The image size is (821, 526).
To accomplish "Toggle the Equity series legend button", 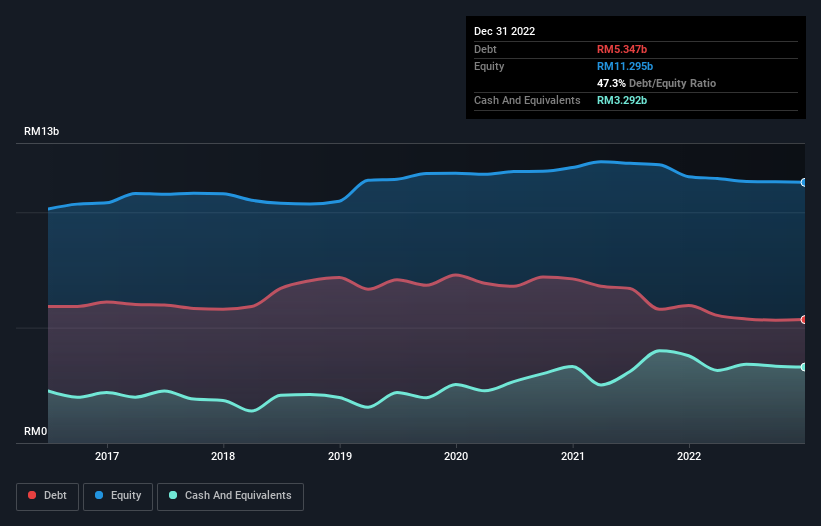I will [118, 496].
